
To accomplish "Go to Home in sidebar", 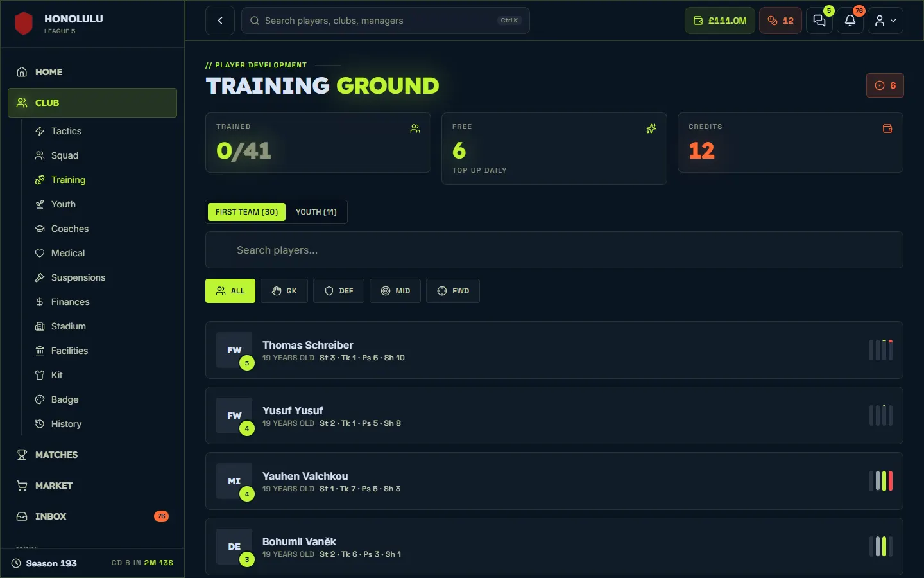I will pyautogui.click(x=92, y=72).
